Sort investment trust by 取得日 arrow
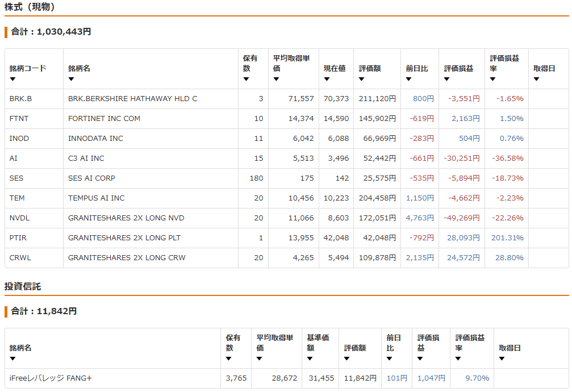Screen dimensions: 572x392 coord(502,359)
